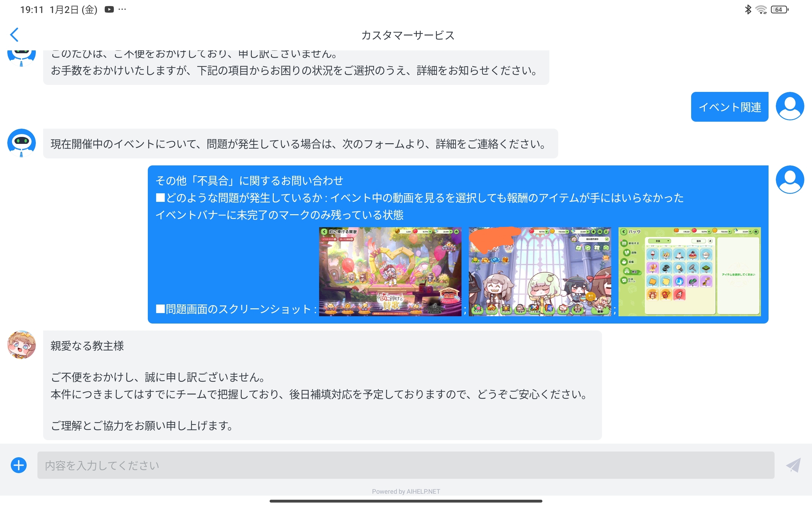Viewport: 812px width, 507px height.
Task: Tap the battery indicator showing 64
Action: 779,10
